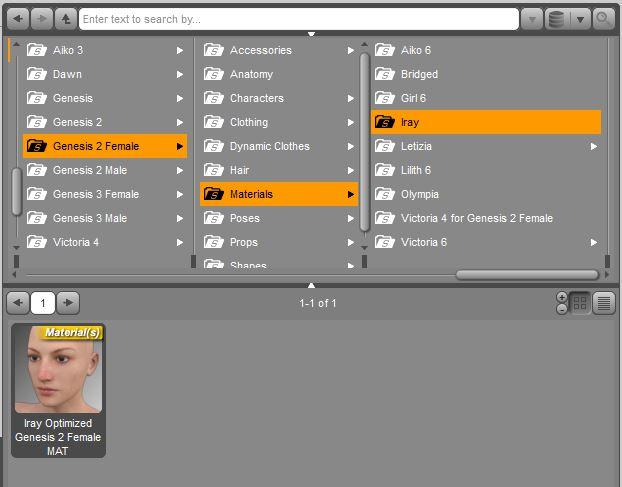Select the Genesis 2 folder
This screenshot has height=487, width=622.
105,122
